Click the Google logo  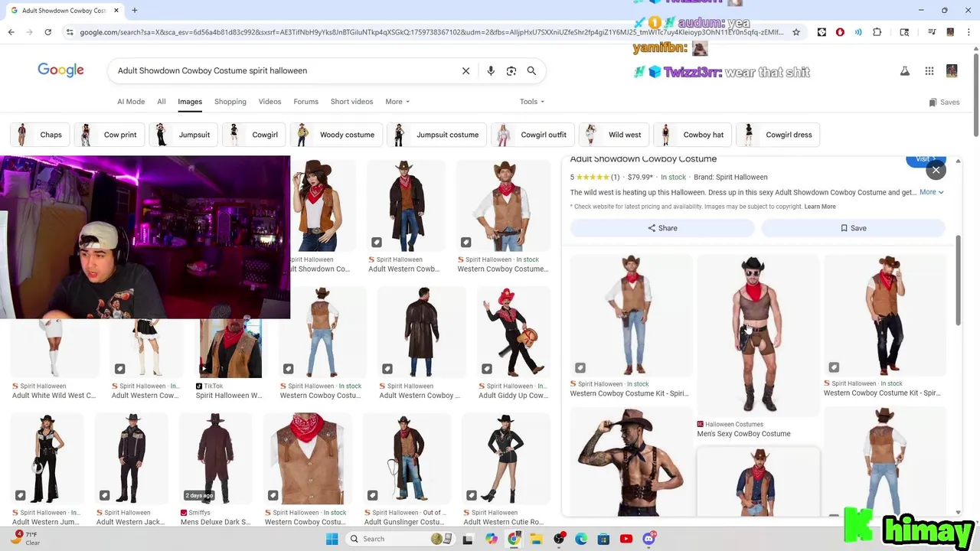point(60,70)
